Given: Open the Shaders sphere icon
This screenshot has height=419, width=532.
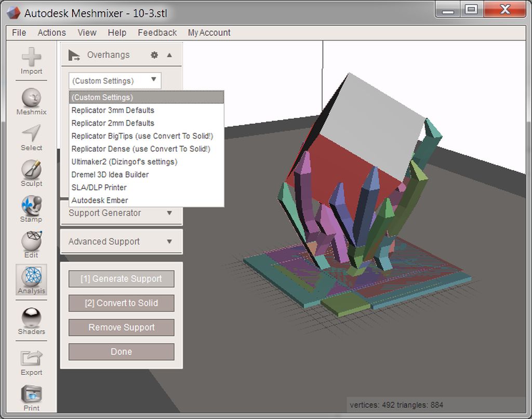Looking at the screenshot, I should 31,318.
